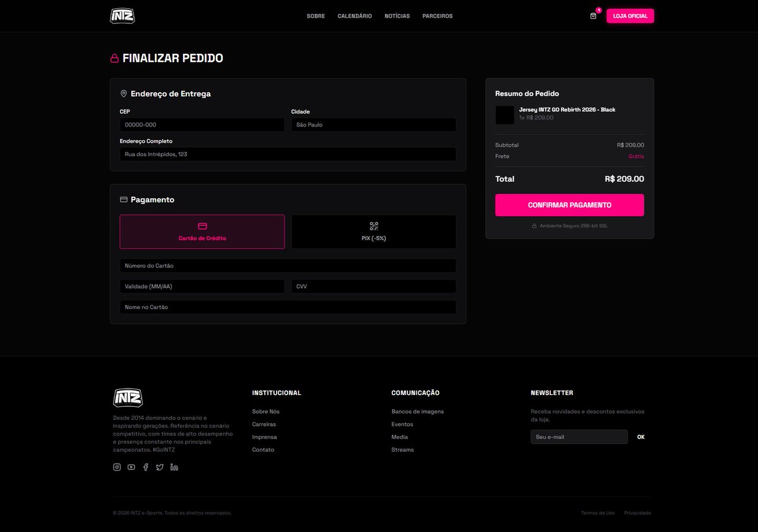Click the location pin icon by Endereço de Entrega

click(124, 94)
